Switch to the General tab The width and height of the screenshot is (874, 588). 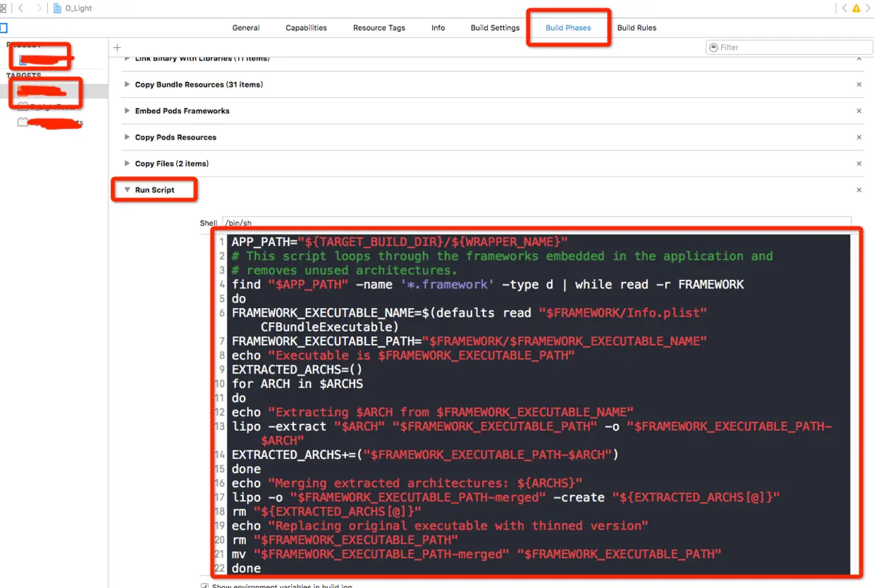coord(246,28)
